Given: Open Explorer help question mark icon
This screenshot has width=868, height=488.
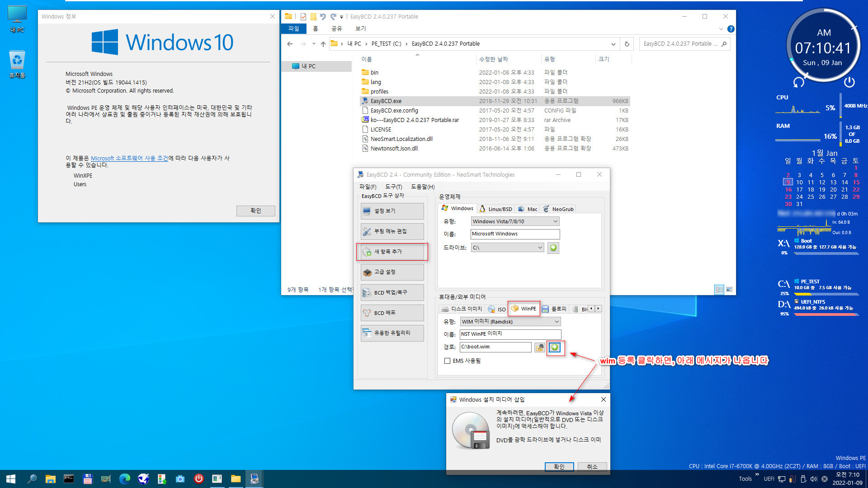Looking at the screenshot, I should pyautogui.click(x=731, y=29).
